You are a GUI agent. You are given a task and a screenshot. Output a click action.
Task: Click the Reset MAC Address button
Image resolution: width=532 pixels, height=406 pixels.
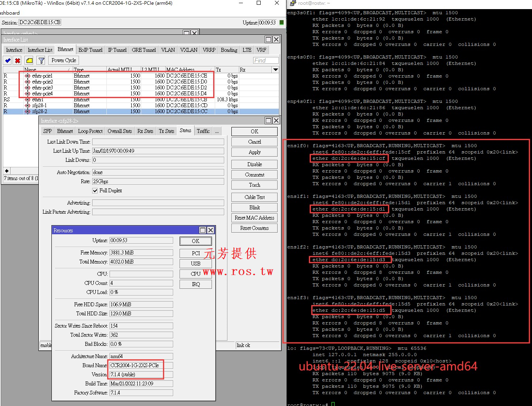[x=254, y=218]
